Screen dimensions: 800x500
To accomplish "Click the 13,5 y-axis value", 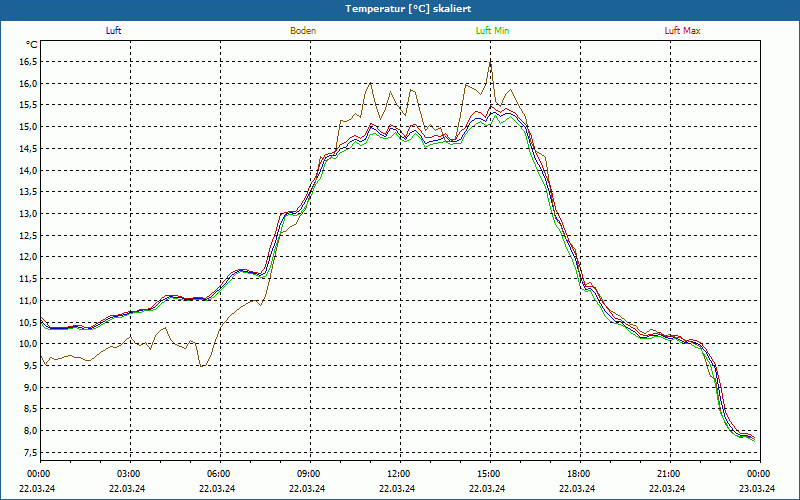I will click(28, 192).
